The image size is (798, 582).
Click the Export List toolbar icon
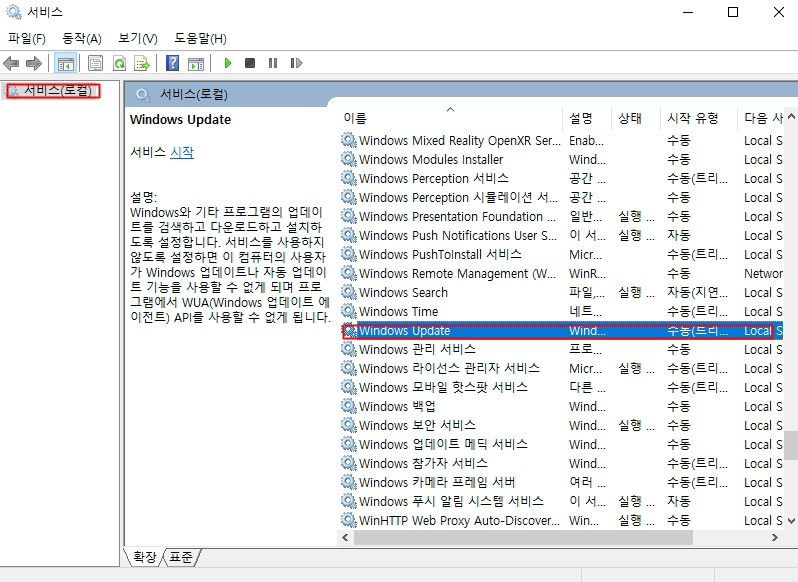coord(142,64)
